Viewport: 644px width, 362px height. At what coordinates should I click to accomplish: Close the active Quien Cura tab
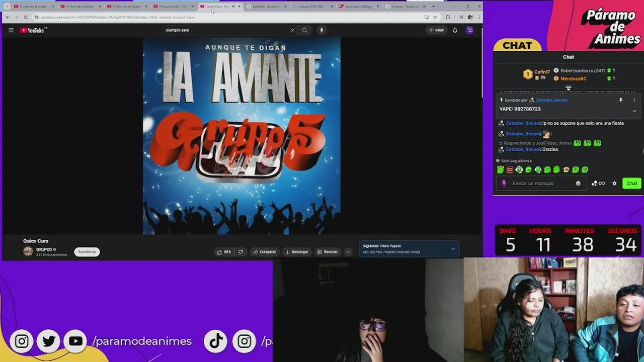pyautogui.click(x=239, y=7)
